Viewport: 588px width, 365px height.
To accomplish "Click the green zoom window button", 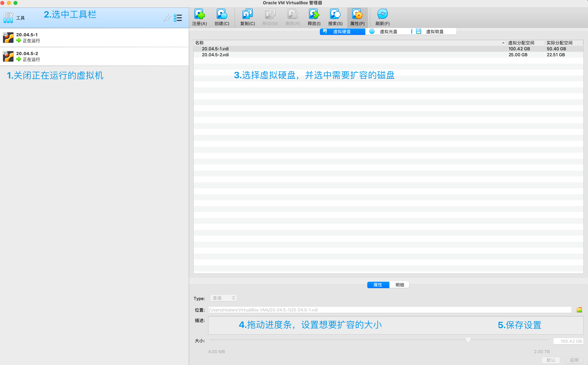I will (x=15, y=3).
